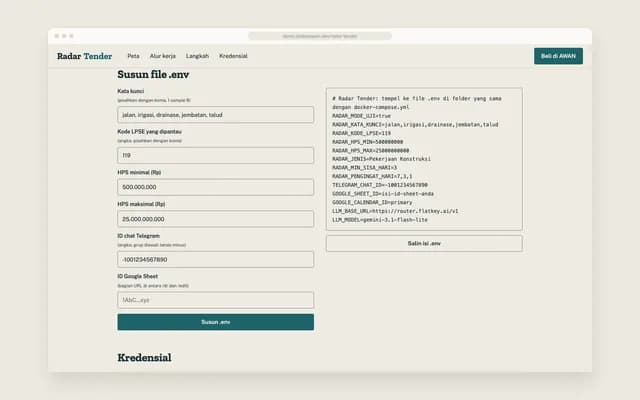Image resolution: width=640 pixels, height=400 pixels.
Task: Click the LLM_BASE_URL line in the output
Action: click(x=395, y=211)
